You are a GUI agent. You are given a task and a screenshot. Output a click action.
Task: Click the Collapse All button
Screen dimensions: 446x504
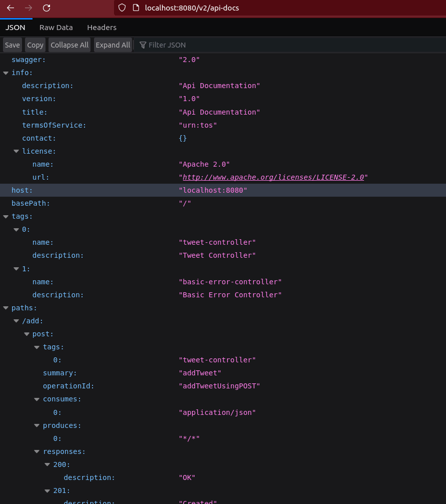(69, 45)
